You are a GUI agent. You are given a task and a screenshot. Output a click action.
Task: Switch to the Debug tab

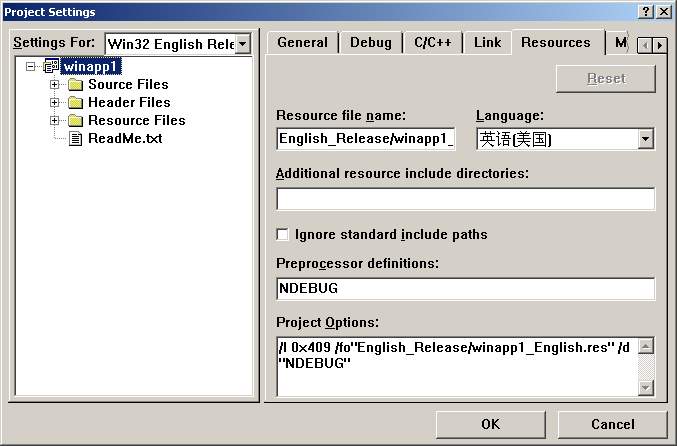tap(371, 43)
